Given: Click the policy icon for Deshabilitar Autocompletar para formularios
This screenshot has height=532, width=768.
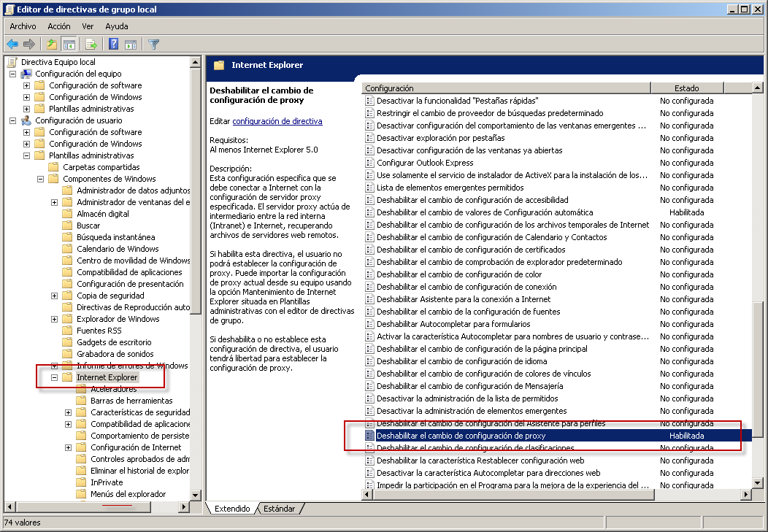Looking at the screenshot, I should [x=370, y=325].
